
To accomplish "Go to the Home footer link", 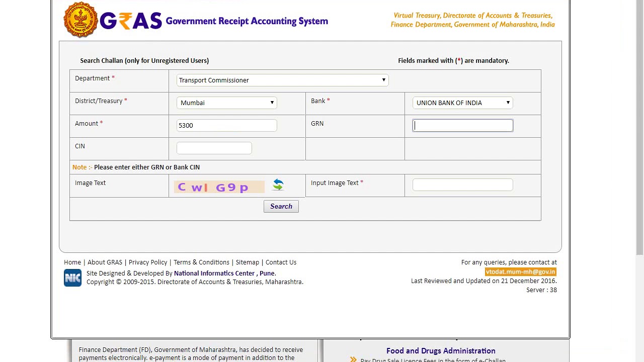I will tap(72, 262).
